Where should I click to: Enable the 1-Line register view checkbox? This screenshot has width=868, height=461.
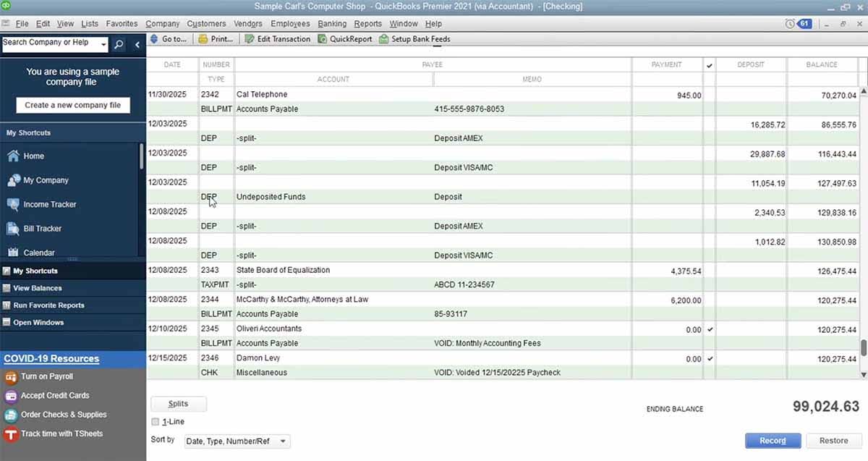coord(155,420)
